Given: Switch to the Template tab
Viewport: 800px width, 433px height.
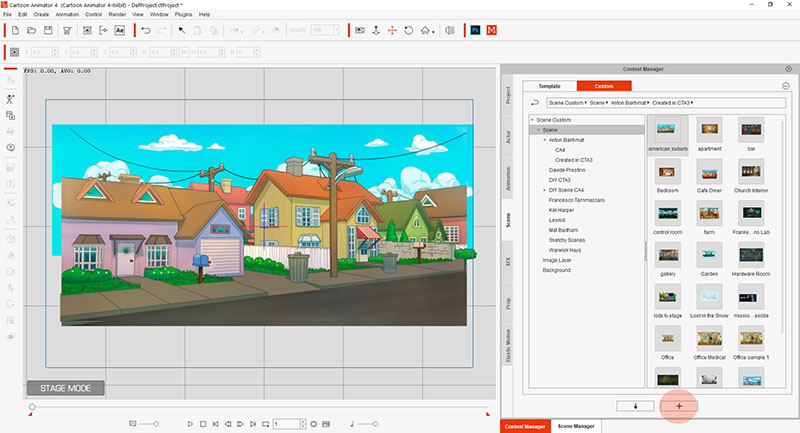Looking at the screenshot, I should pos(550,86).
